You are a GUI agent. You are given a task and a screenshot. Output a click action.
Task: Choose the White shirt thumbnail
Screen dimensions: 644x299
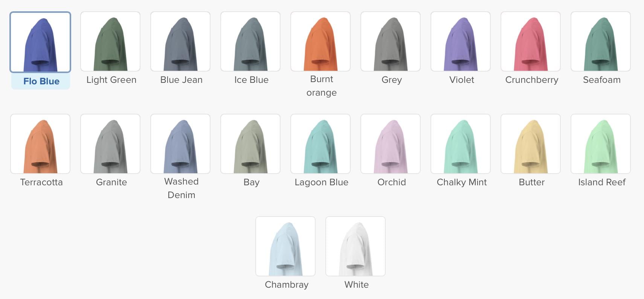click(x=356, y=246)
